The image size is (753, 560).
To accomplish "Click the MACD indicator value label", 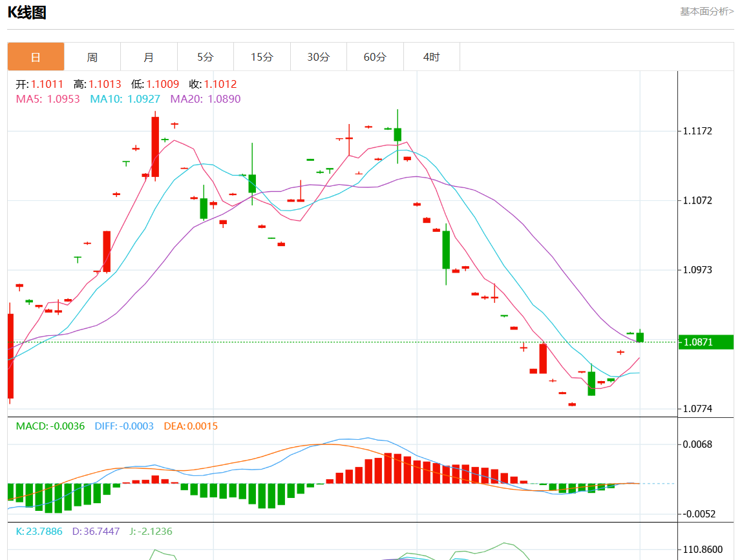I will point(50,426).
